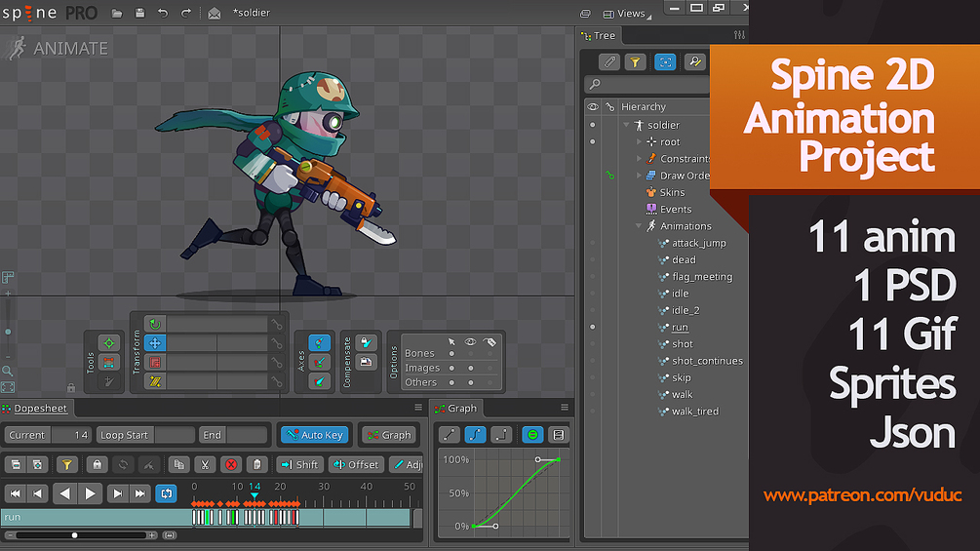Select the Create tool
Image resolution: width=980 pixels, height=551 pixels.
coord(109,381)
